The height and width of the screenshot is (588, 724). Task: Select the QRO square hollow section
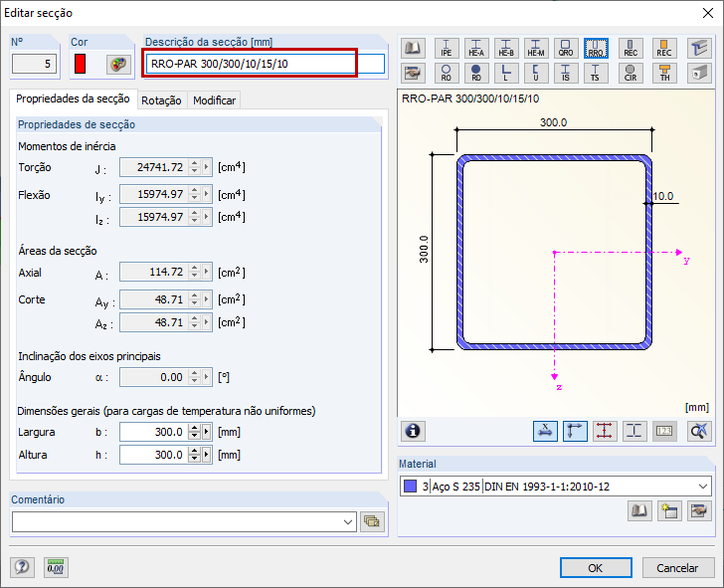pos(566,48)
